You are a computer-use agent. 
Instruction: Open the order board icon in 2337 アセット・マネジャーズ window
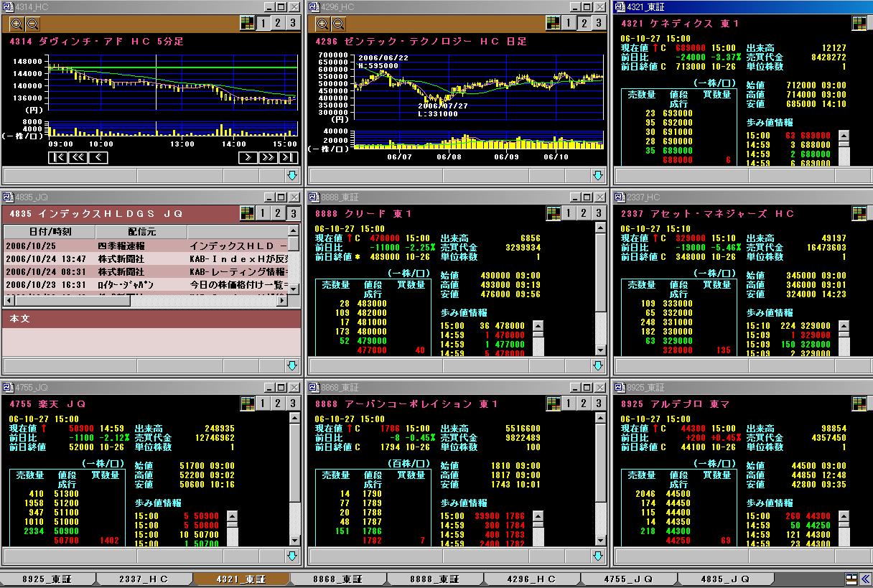coord(859,213)
